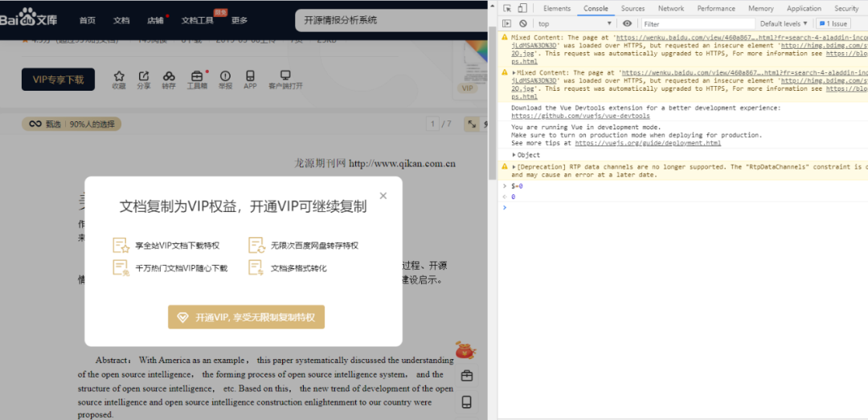The width and height of the screenshot is (868, 420).
Task: Click the 转存 cloud save icon
Action: pyautogui.click(x=169, y=75)
